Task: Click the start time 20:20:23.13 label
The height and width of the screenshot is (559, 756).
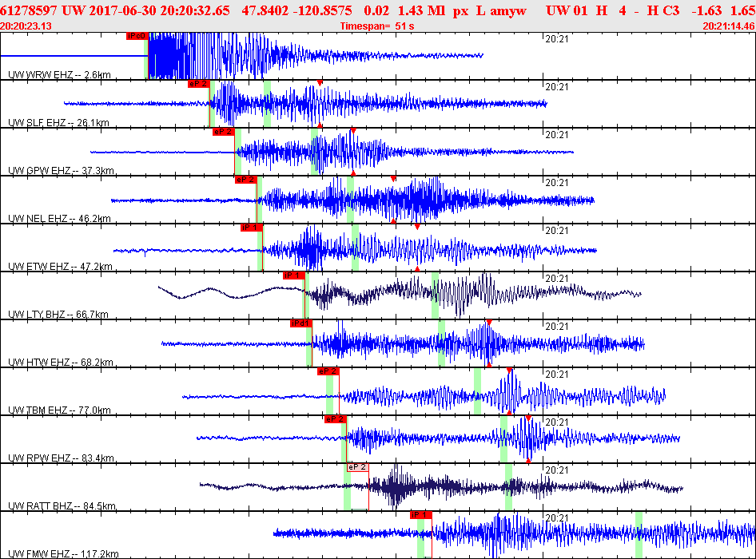Action: pyautogui.click(x=26, y=26)
